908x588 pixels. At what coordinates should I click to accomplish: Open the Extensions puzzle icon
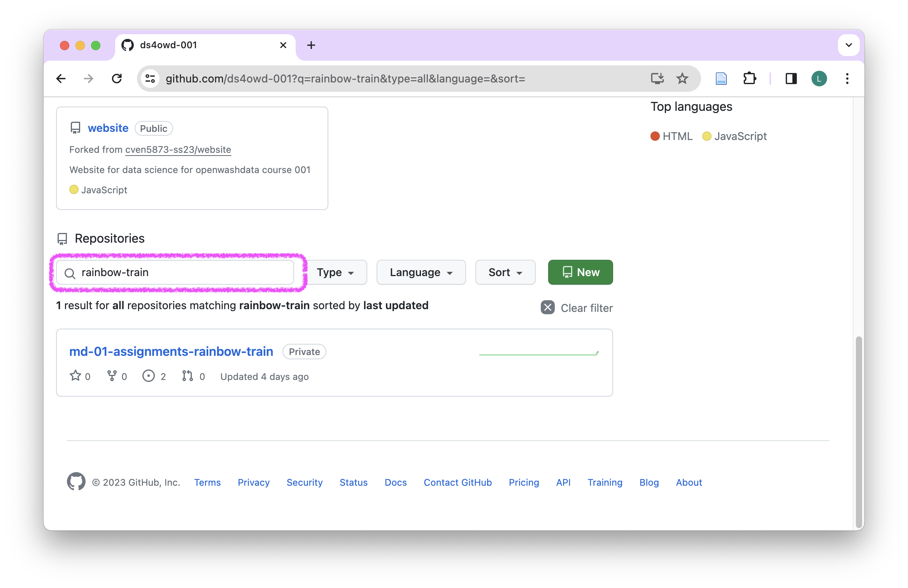coord(749,79)
